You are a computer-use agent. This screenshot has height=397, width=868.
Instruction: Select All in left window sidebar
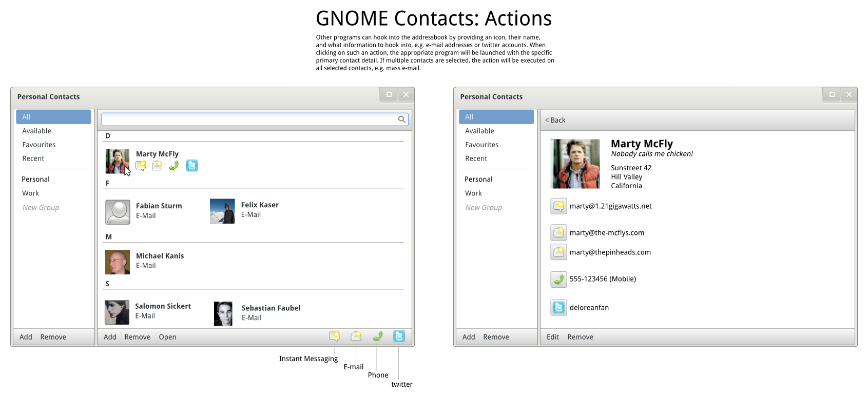(53, 117)
